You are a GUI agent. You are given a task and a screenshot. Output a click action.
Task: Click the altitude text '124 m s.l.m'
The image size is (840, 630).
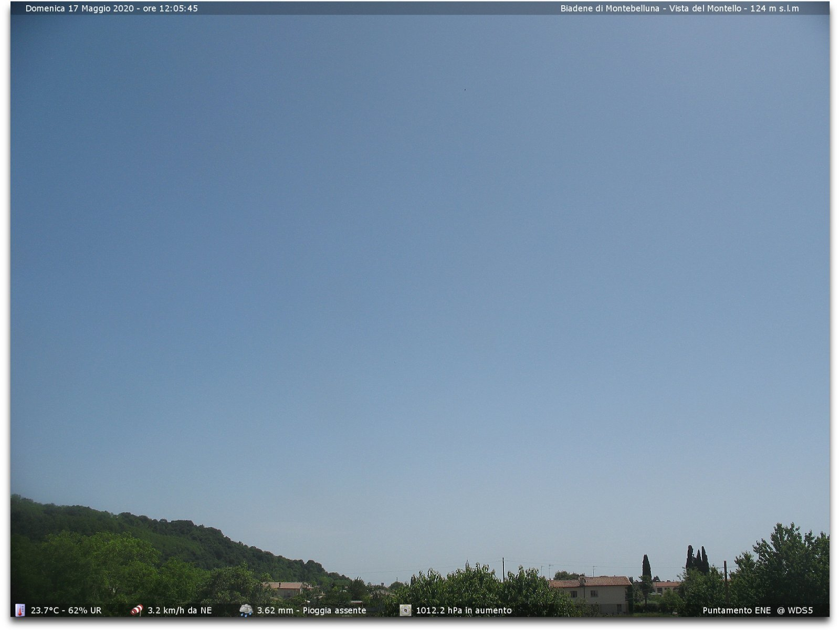click(774, 8)
